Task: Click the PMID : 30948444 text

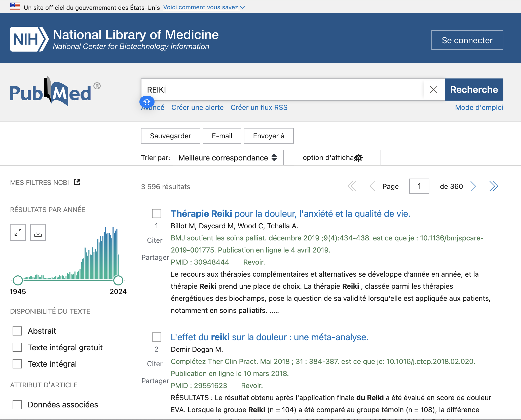Action: [200, 262]
